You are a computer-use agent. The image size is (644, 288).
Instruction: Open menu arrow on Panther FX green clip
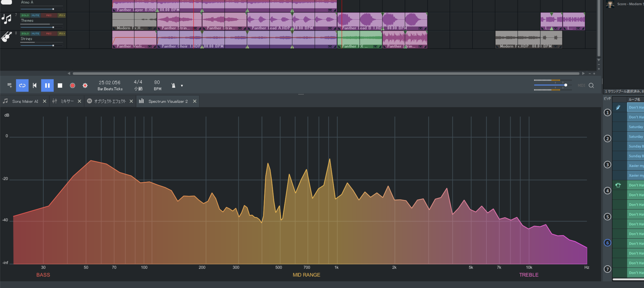point(375,46)
